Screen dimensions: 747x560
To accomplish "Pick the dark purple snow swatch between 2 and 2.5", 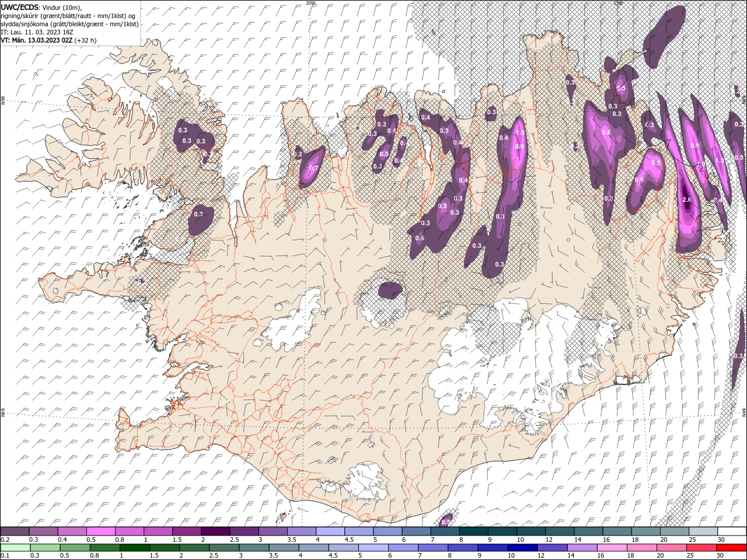I will 215,531.
